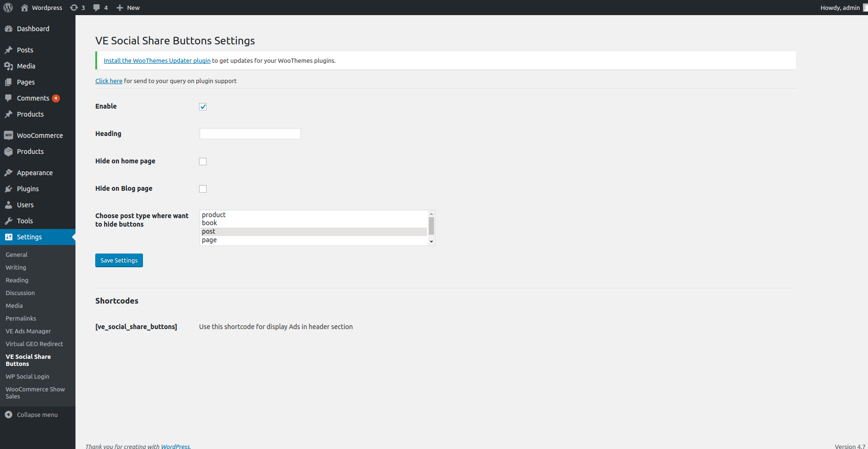Check Hide on Blog page checkbox
The height and width of the screenshot is (449, 868).
pos(203,189)
